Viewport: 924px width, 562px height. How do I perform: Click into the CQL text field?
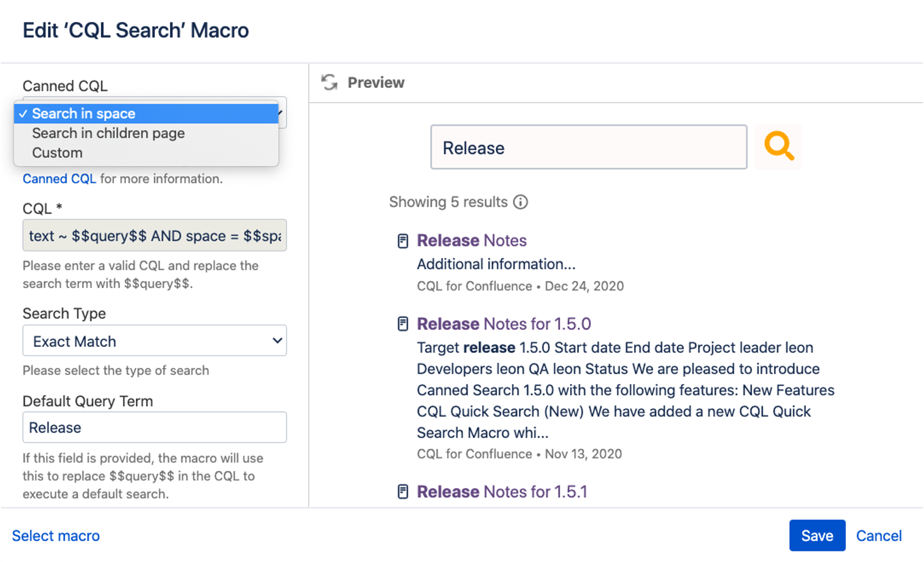tap(154, 236)
